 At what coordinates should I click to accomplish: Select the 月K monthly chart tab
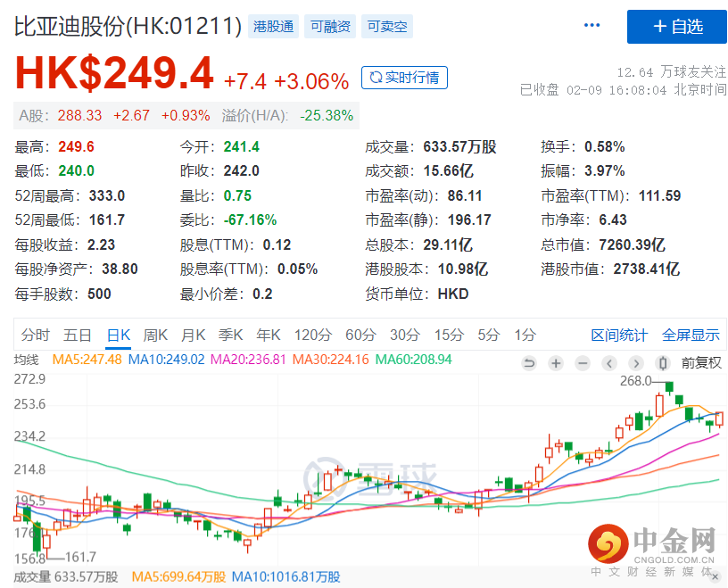pos(194,335)
